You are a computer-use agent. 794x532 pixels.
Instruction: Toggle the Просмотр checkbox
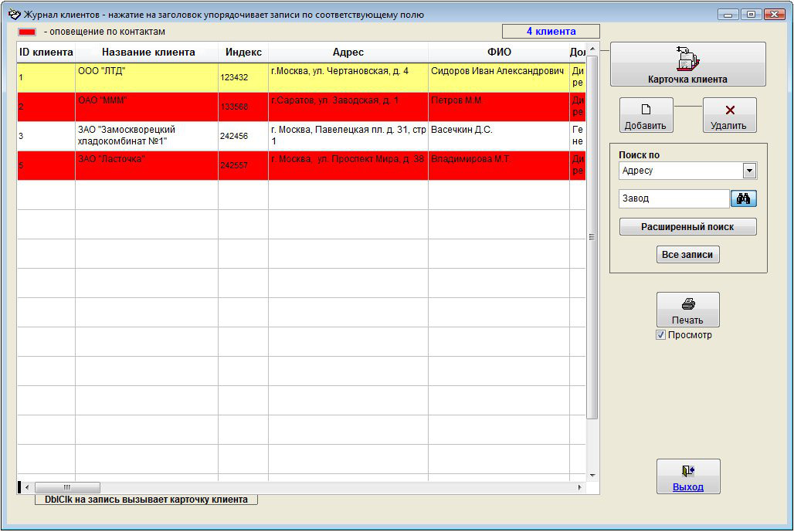(x=660, y=335)
